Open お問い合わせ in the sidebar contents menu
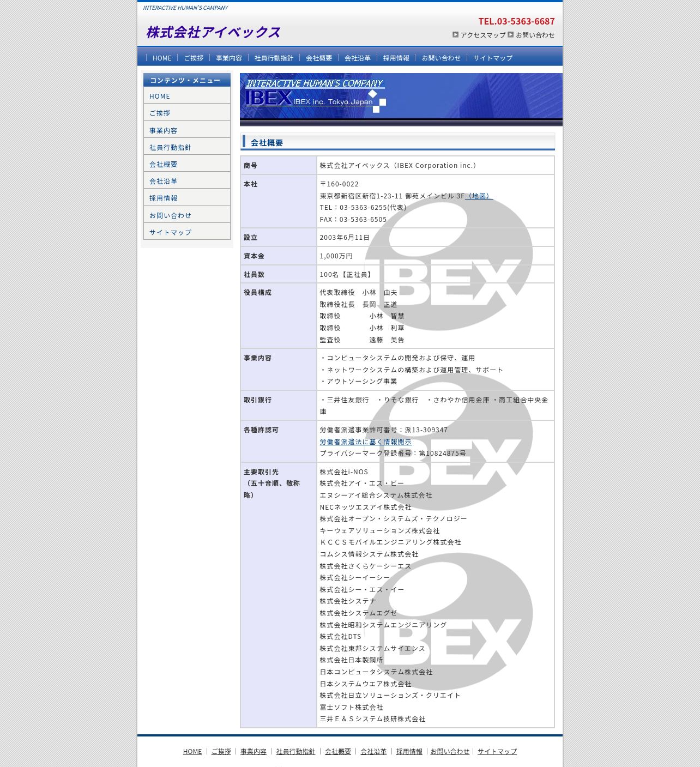Screen dimensions: 700x767 (x=187, y=215)
